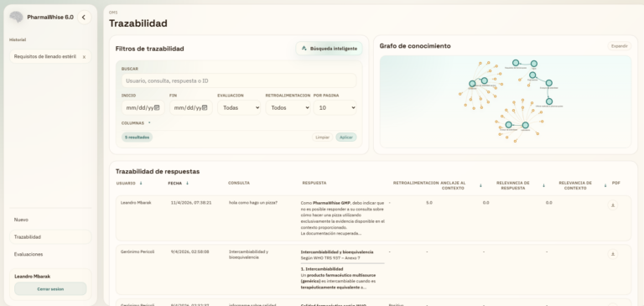Click the Respuesta column header
Screen dimensions: 644x306
coord(314,184)
